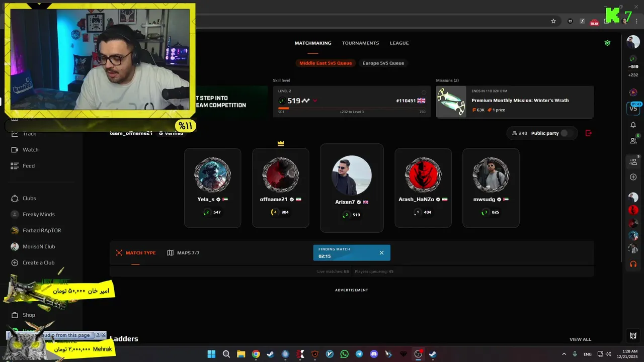Open the notifications bell
Screen dimensions: 644x362
pos(633,125)
